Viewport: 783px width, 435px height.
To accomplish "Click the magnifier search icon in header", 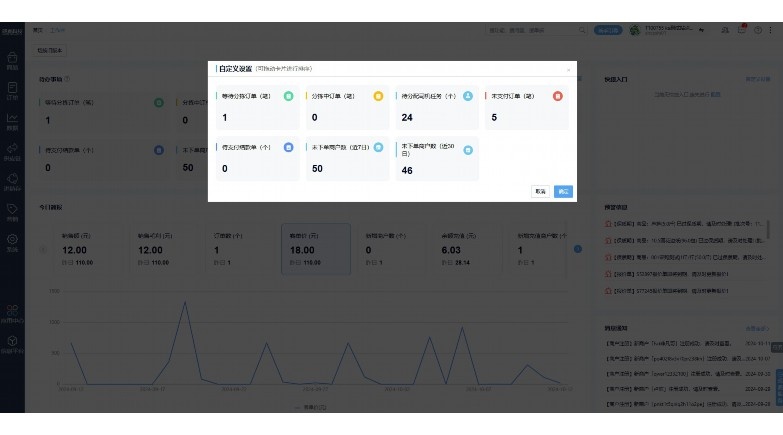I will (582, 30).
